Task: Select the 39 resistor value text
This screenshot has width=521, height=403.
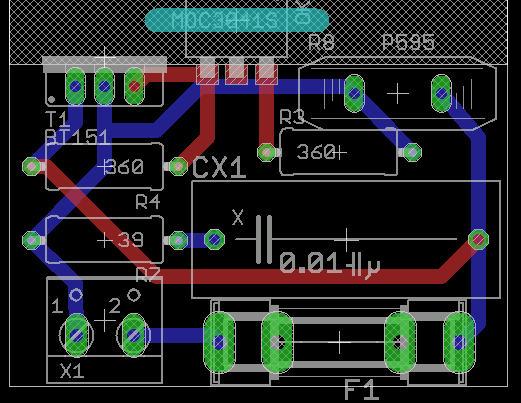Action: pyautogui.click(x=131, y=240)
